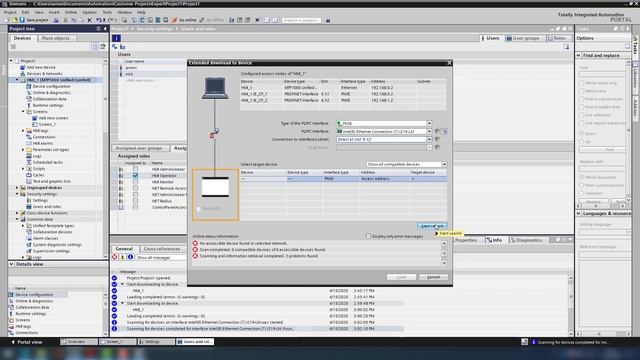Click the yellow warning filter icon in the Info panel
Screen dimensions: 640x360
(122, 257)
